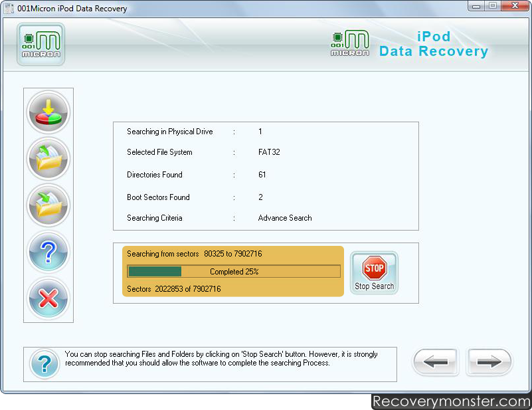Click the 001Micron logo at top left

pos(41,44)
